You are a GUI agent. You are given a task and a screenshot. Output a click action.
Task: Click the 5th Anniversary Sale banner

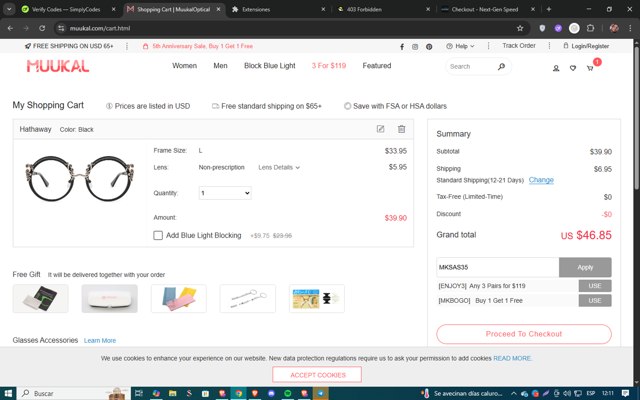(198, 46)
